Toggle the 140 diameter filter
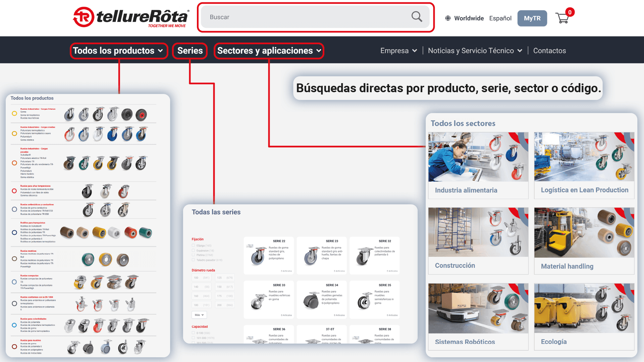This screenshot has height=362, width=644. point(202,287)
